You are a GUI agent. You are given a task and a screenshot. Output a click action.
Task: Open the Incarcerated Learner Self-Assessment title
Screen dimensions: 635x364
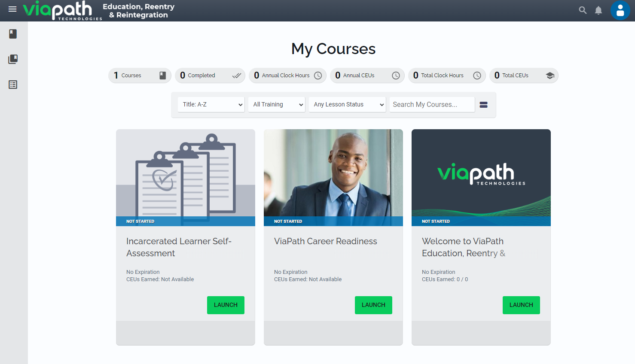[179, 247]
